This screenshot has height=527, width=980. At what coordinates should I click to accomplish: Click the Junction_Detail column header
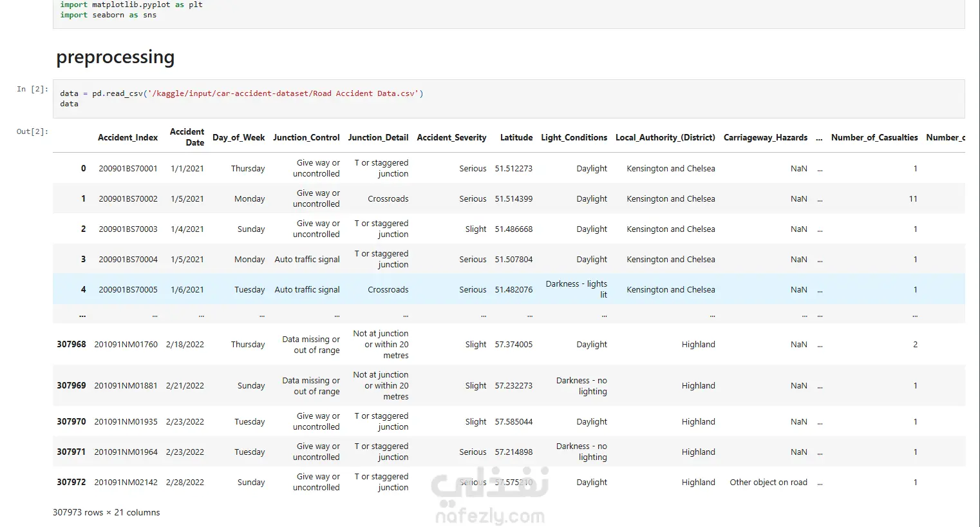click(378, 137)
